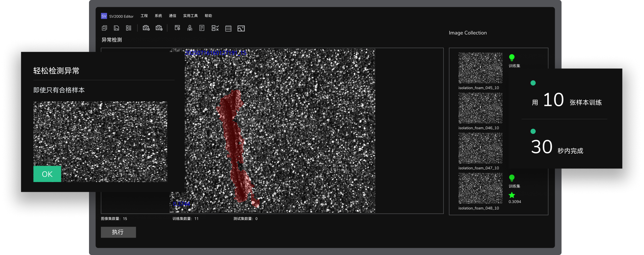Viewport: 644px width, 255px height.
Task: Click the user switch icon
Action: [190, 28]
